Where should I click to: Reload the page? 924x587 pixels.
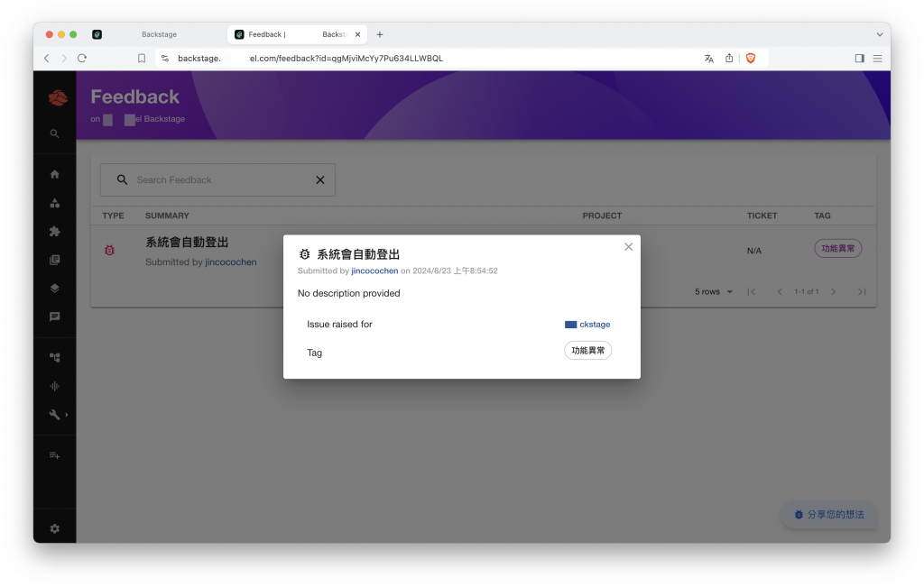tap(82, 59)
